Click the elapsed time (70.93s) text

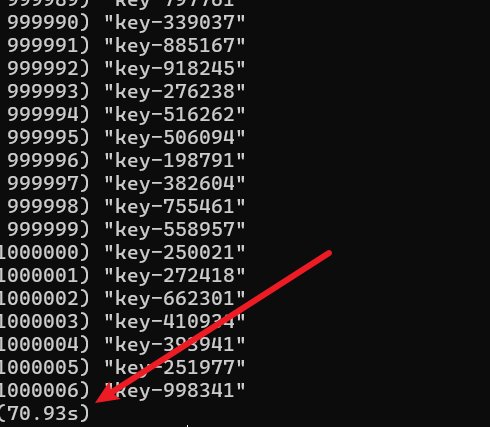point(45,414)
